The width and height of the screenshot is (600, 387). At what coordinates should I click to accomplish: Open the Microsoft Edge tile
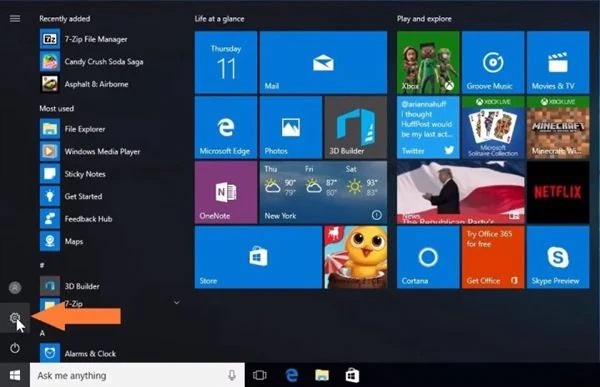tap(226, 127)
